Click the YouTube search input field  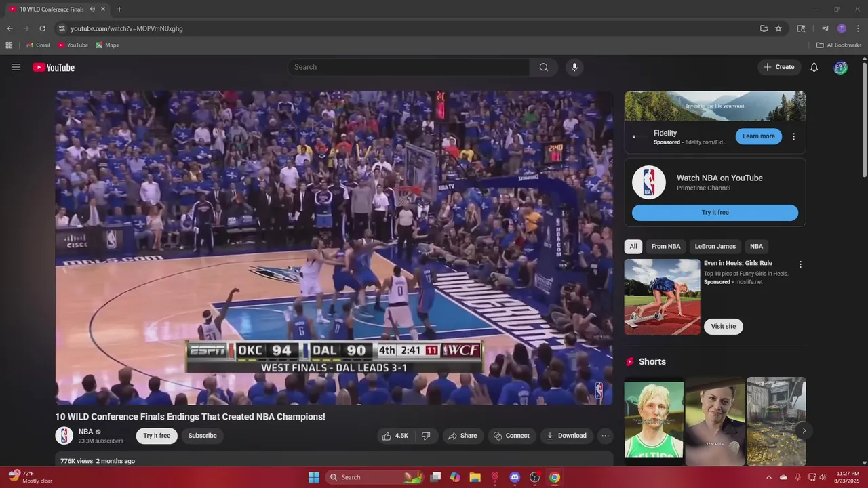[408, 67]
